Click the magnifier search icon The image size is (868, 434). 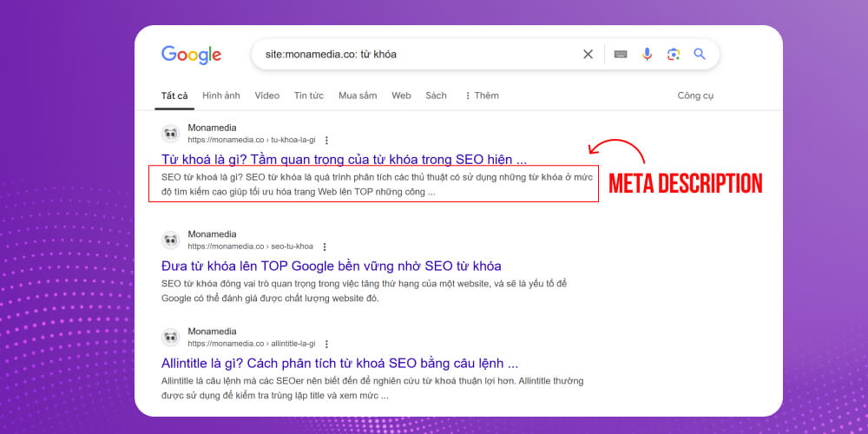pos(700,54)
